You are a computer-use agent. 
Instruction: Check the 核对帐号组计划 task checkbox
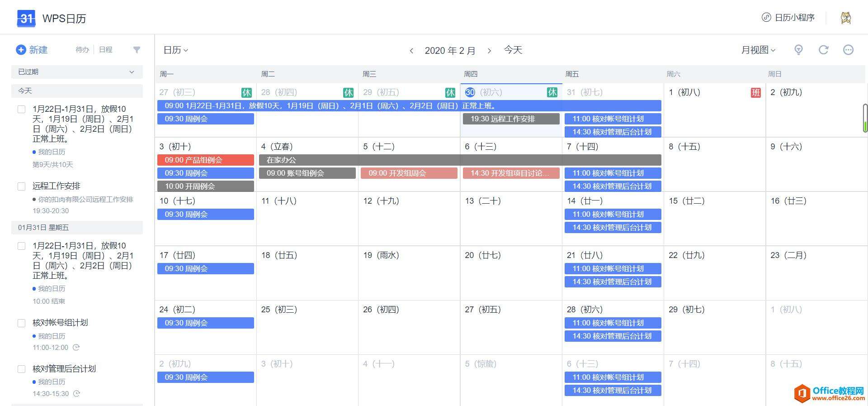coord(21,323)
